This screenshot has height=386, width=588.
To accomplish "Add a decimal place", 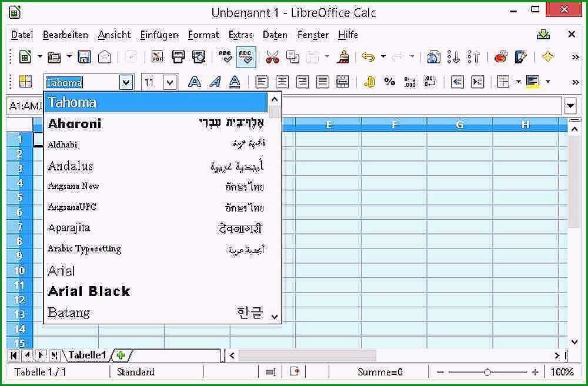I will click(x=410, y=82).
